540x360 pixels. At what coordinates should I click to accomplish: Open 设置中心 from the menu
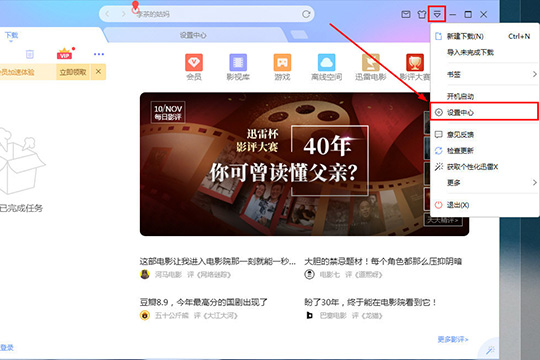point(484,112)
